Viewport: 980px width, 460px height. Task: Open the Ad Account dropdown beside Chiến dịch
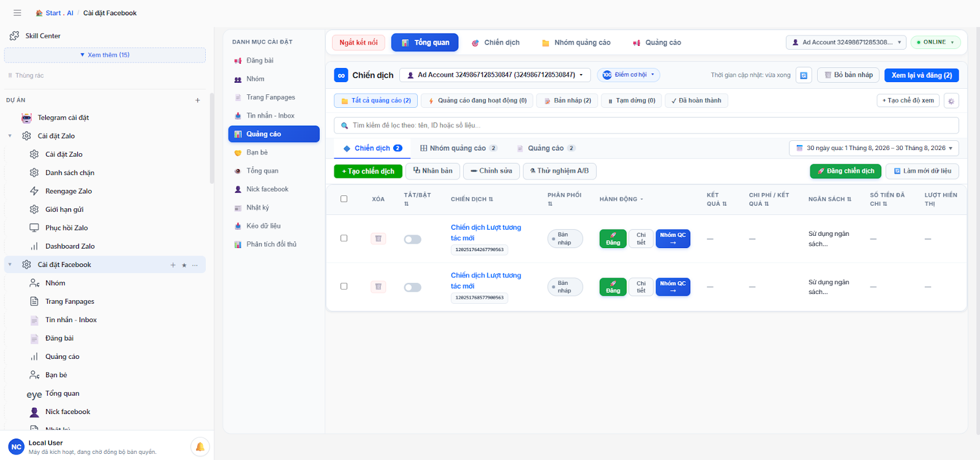coord(495,75)
